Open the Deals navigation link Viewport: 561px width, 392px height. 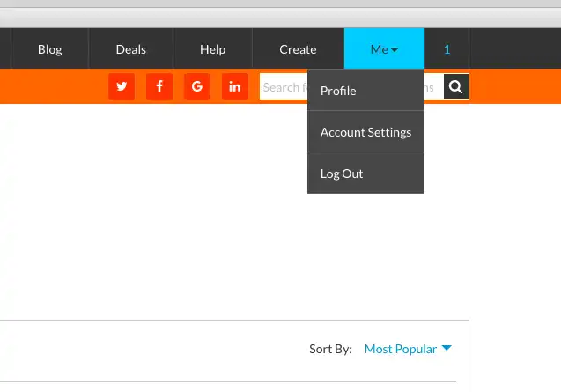click(x=130, y=49)
